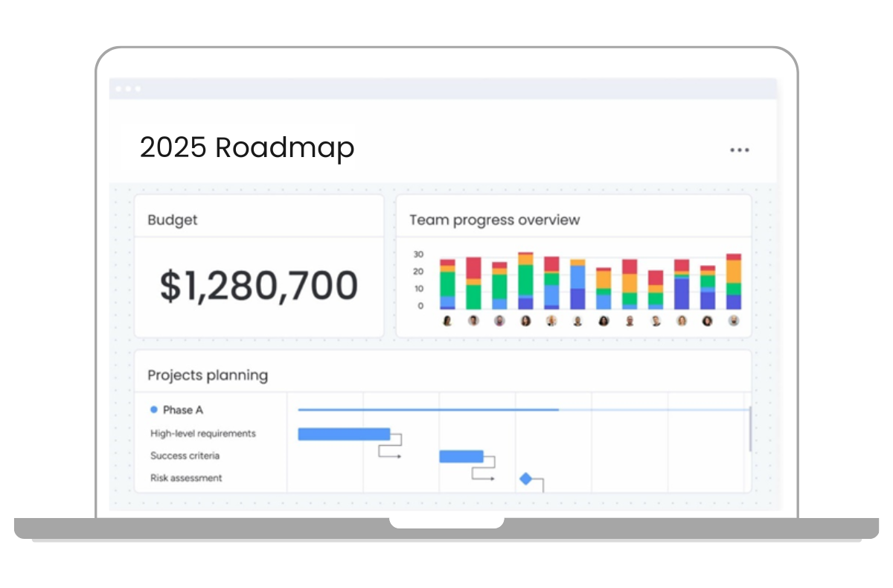Click the Budget widget heading
The width and height of the screenshot is (893, 588).
pyautogui.click(x=173, y=220)
